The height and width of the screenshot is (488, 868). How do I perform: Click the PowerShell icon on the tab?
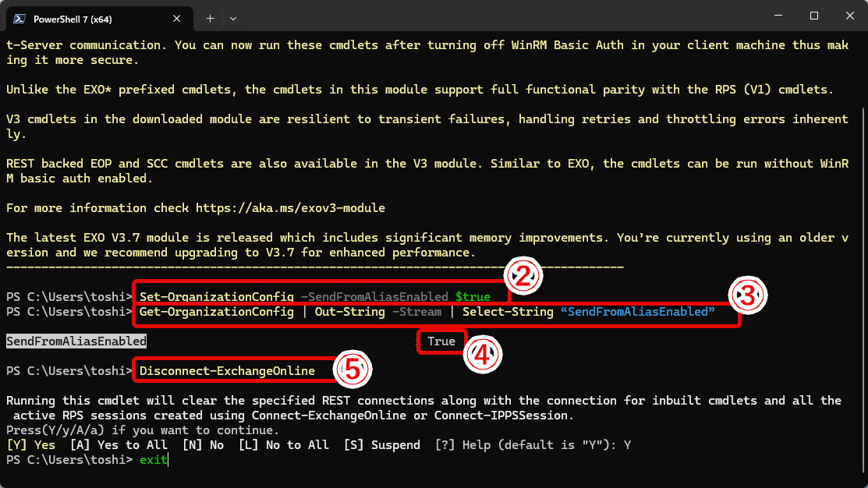pyautogui.click(x=19, y=19)
